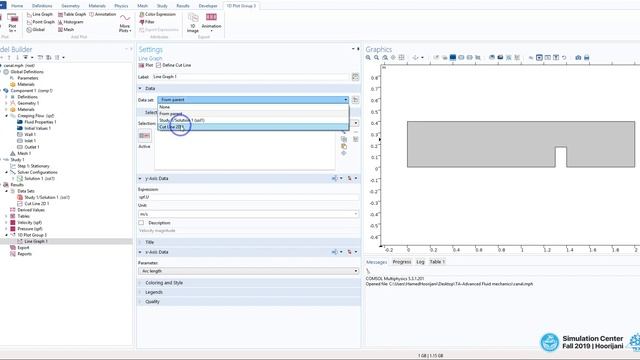Click the Expression field containing spf.U

(x=248, y=197)
